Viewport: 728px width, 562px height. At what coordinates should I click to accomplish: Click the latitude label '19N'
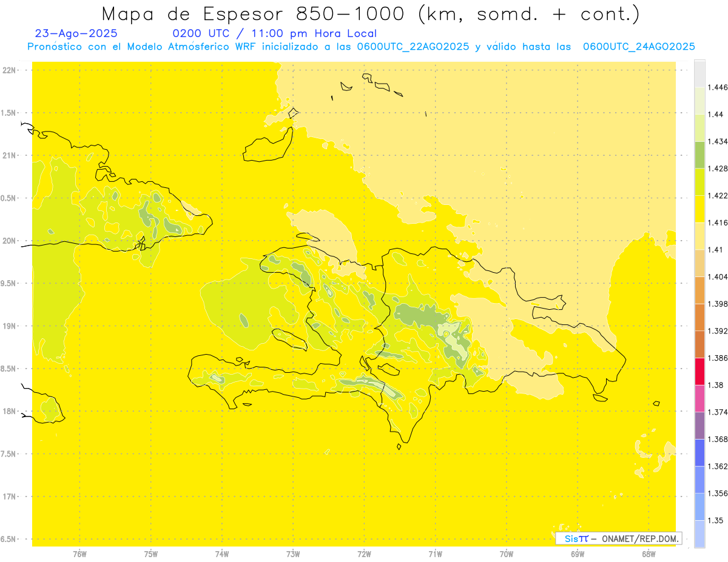(9, 326)
